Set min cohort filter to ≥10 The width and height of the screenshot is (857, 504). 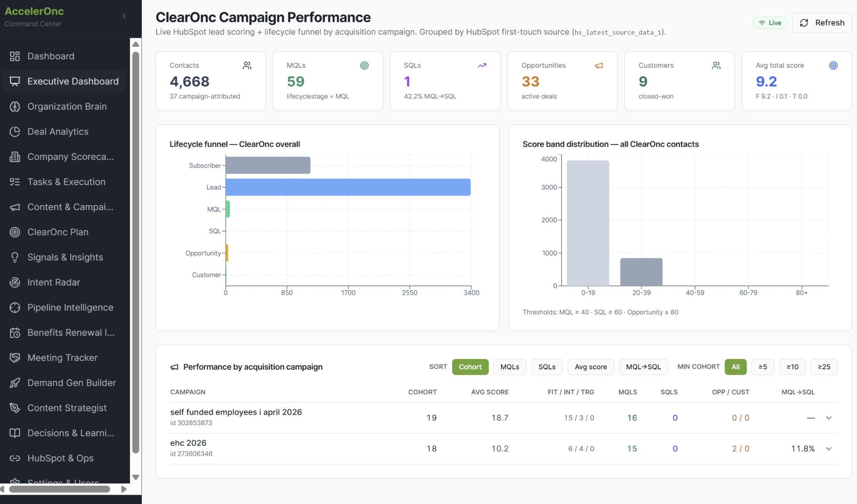coord(792,367)
